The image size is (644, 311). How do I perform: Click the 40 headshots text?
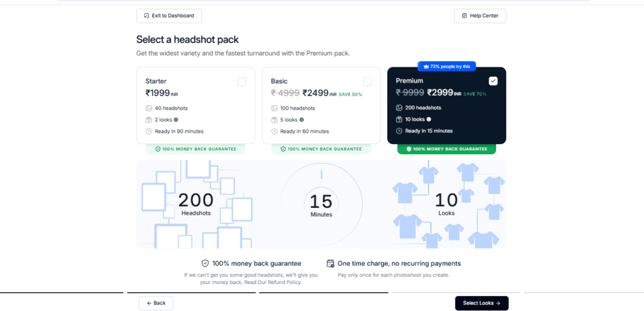(171, 108)
